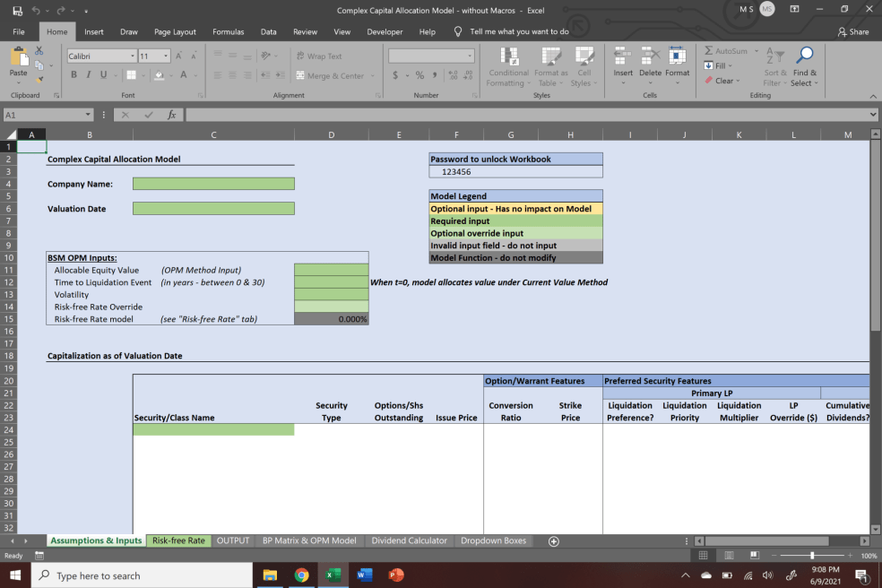The height and width of the screenshot is (588, 882).
Task: Select the Company Name green input cell
Action: pos(213,184)
